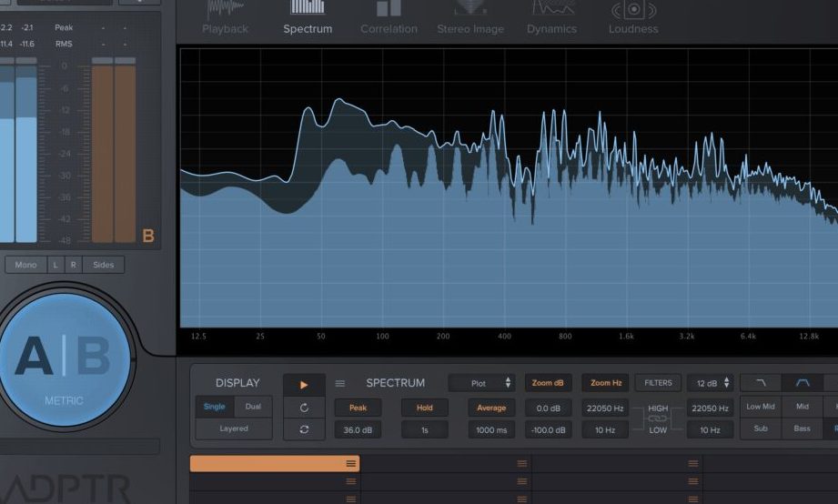Open menu icon of second-row second track slot
The width and height of the screenshot is (838, 504).
pos(522,481)
